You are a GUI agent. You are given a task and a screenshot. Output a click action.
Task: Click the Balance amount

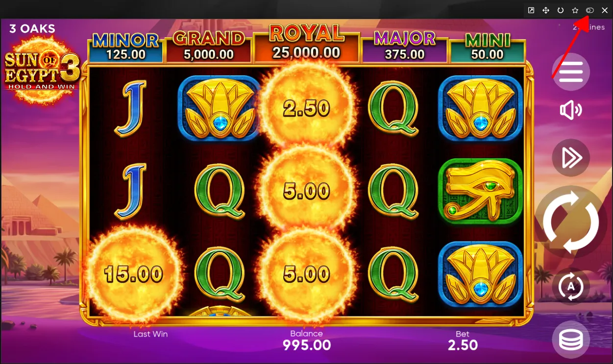[307, 345]
